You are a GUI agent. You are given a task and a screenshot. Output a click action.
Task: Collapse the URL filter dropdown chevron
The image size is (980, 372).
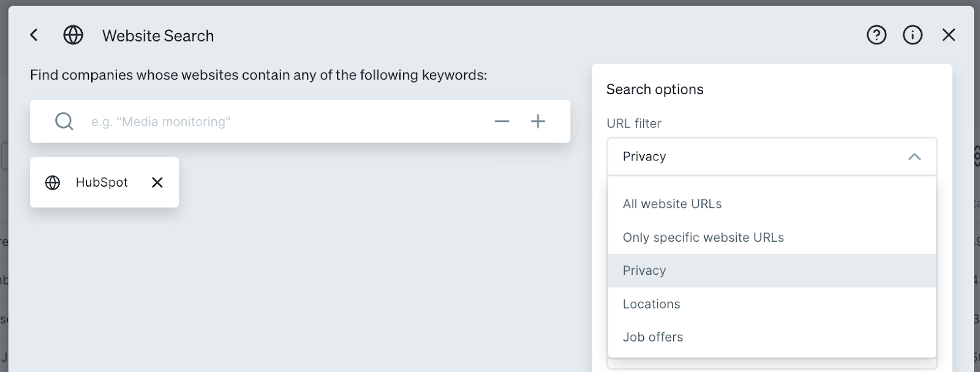[914, 157]
